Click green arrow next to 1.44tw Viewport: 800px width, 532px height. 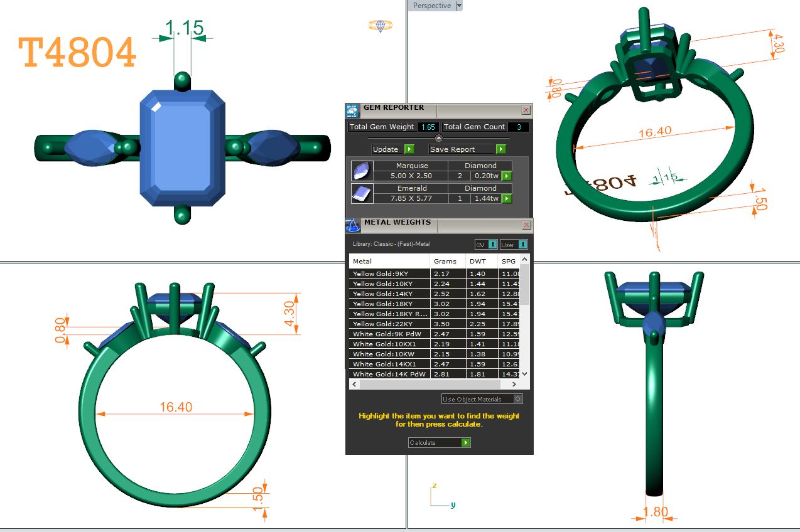(x=506, y=199)
